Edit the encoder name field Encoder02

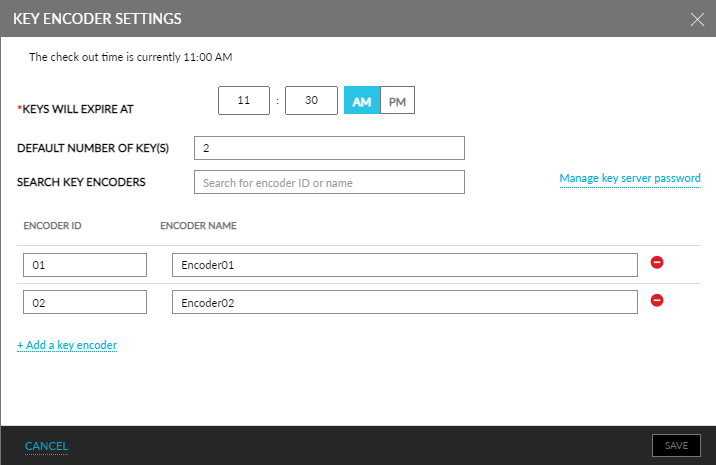[405, 302]
